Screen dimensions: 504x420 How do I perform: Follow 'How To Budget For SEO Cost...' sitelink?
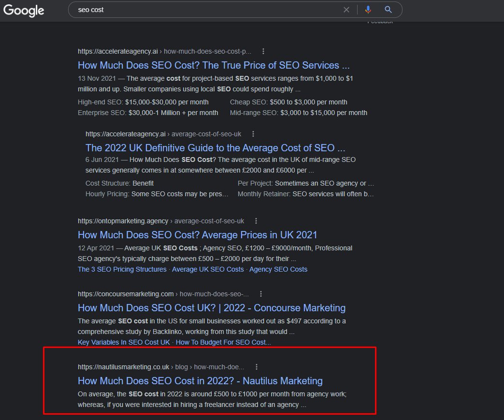pyautogui.click(x=223, y=343)
